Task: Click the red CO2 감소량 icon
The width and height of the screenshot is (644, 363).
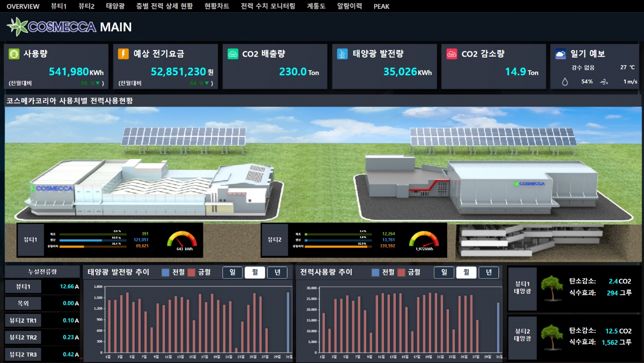Action: 452,54
